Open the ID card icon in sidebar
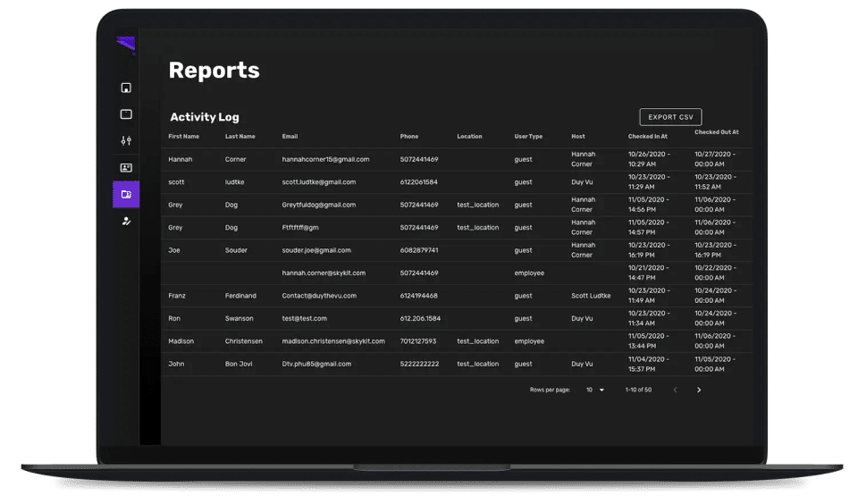Viewport: 858px width, 504px height. [x=126, y=167]
